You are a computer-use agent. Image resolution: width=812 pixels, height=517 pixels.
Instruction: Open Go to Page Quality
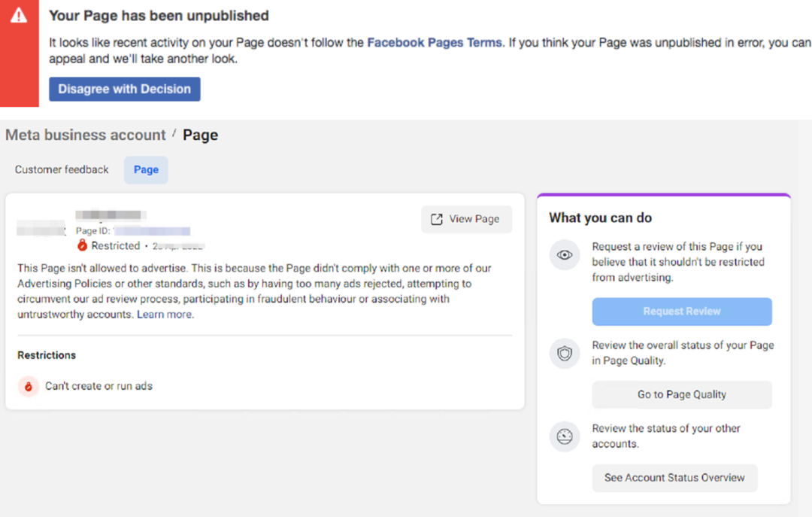coord(681,394)
